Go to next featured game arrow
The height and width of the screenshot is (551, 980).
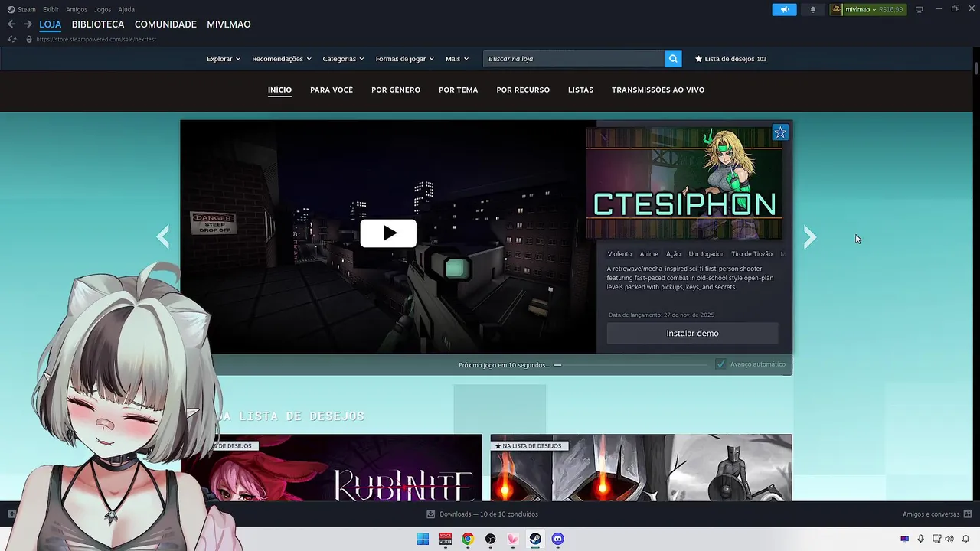[810, 237]
